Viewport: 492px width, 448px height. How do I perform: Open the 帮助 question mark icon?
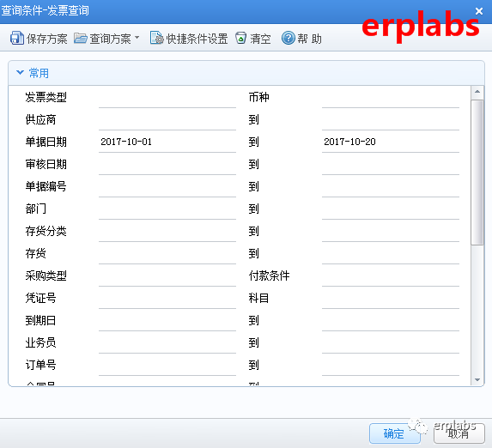(288, 39)
